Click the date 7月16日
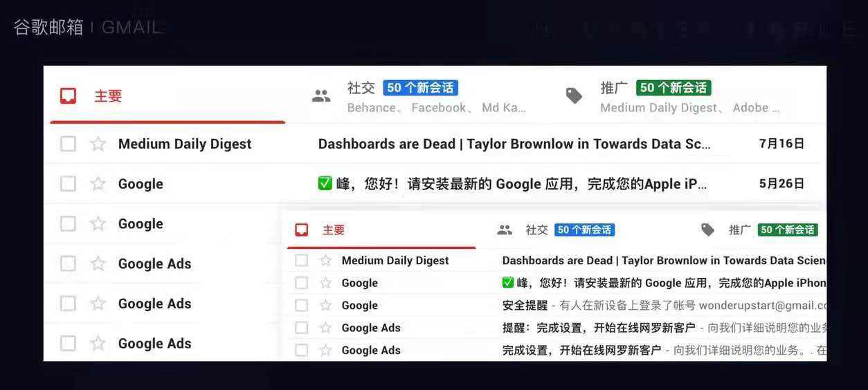Image resolution: width=868 pixels, height=390 pixels. 781,144
